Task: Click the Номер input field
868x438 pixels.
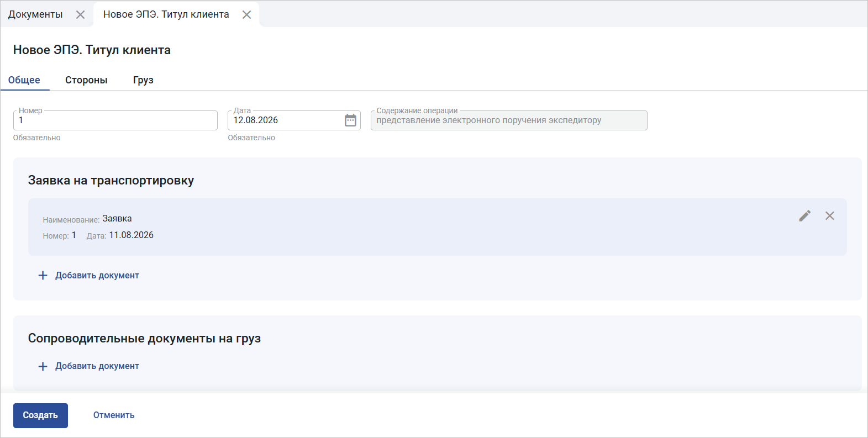Action: tap(115, 120)
